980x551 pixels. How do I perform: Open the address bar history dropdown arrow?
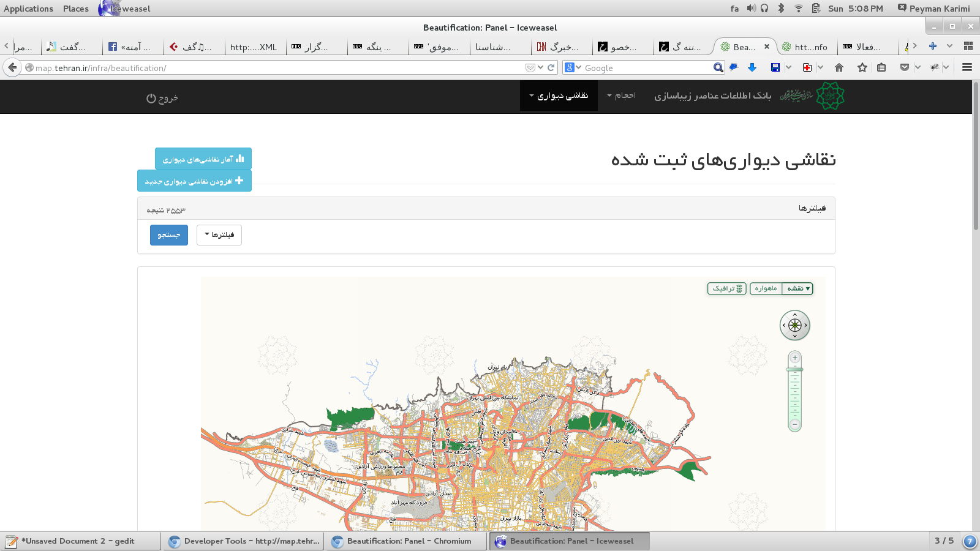click(540, 68)
